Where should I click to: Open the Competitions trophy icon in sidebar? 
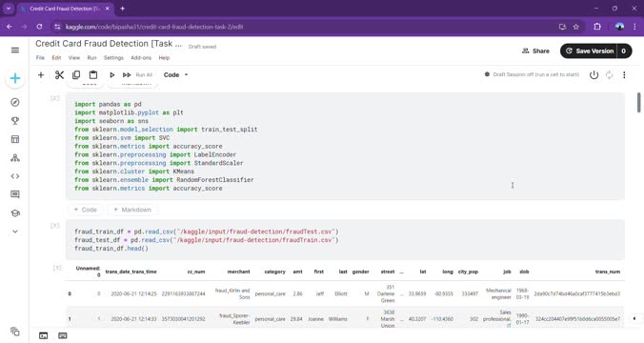coord(15,121)
